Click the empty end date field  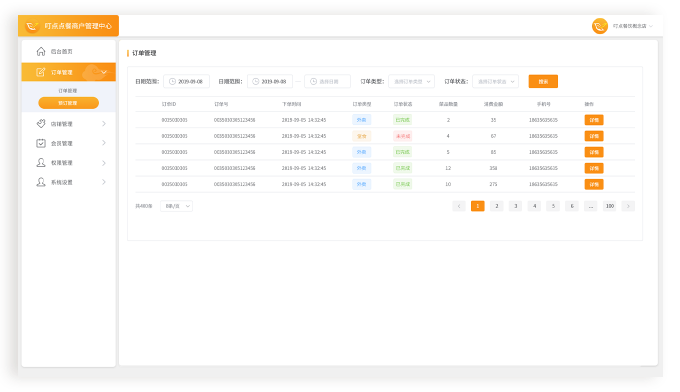pos(327,82)
